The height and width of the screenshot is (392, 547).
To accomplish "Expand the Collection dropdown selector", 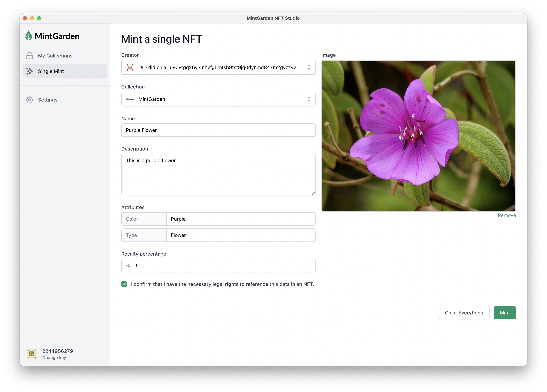I will [309, 99].
